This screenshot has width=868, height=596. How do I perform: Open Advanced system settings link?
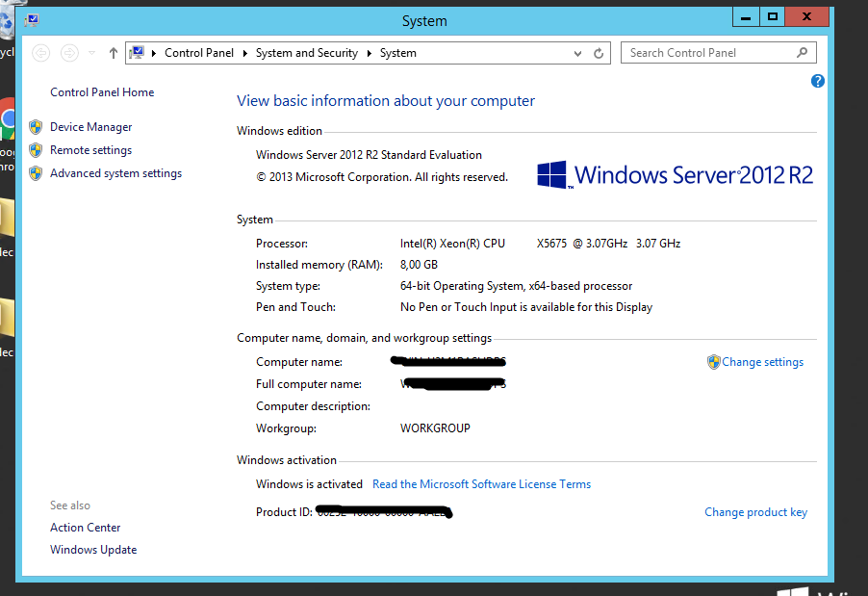[x=115, y=173]
